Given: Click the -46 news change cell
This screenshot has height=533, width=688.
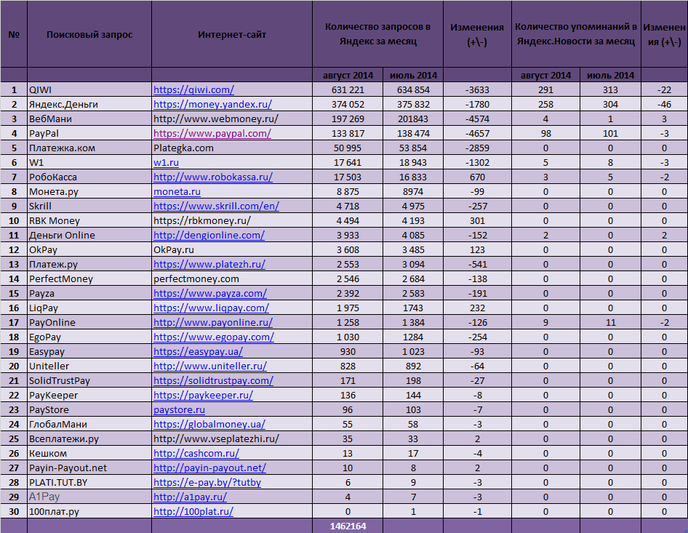Looking at the screenshot, I should pyautogui.click(x=664, y=104).
